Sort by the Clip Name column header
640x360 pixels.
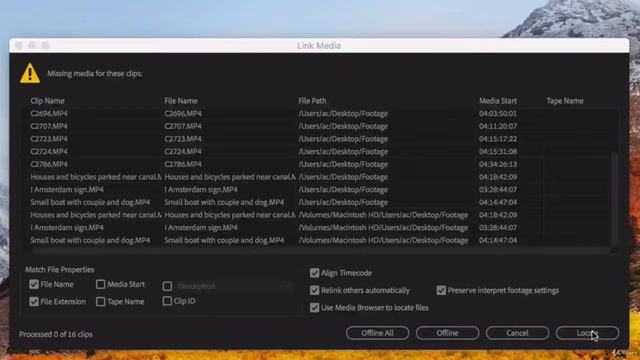[47, 101]
